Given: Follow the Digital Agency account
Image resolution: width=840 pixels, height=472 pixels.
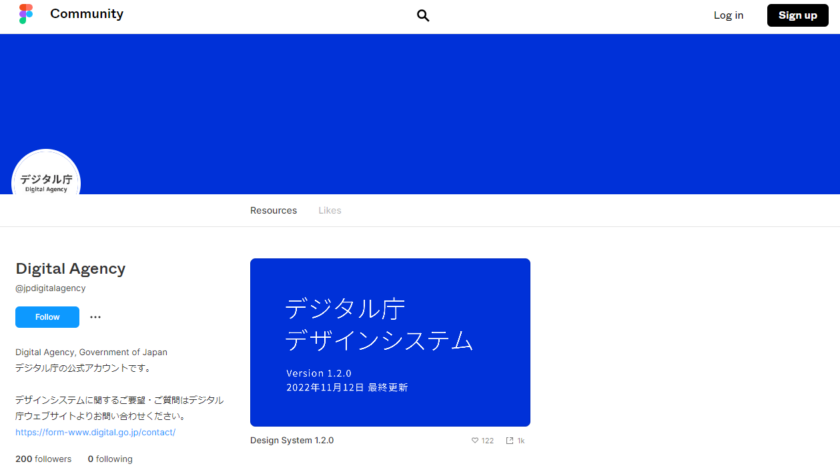Looking at the screenshot, I should tap(47, 317).
